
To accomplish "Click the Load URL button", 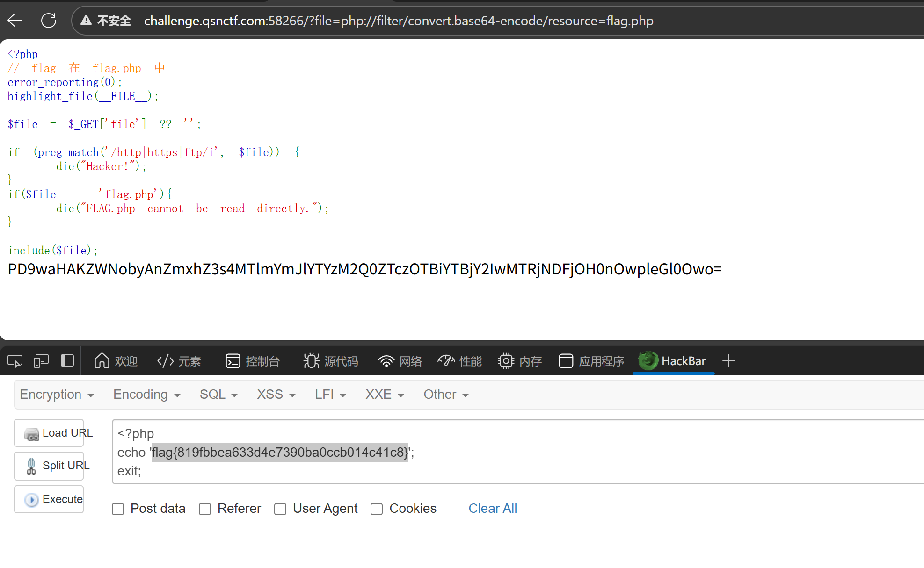I will [49, 433].
